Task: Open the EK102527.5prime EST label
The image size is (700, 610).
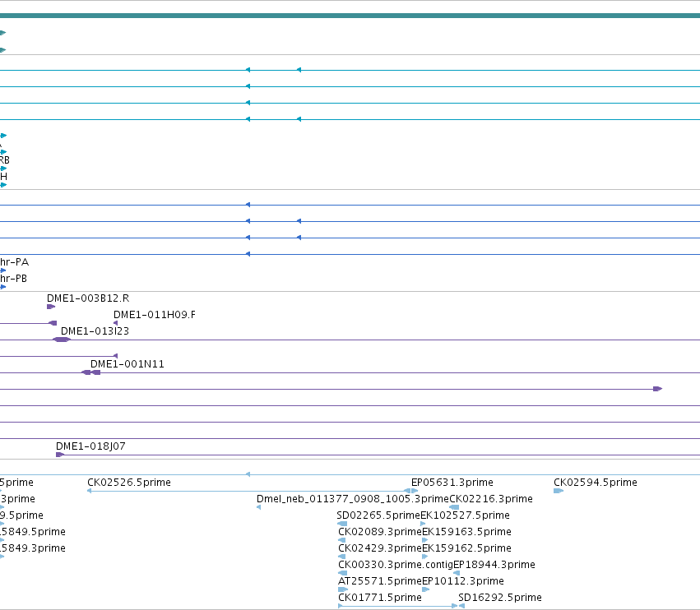Action: [x=466, y=515]
